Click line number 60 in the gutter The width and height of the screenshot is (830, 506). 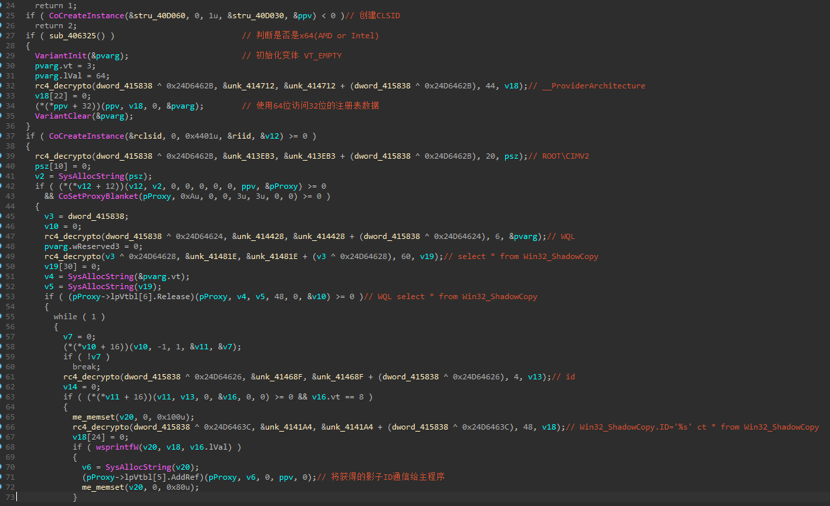pyautogui.click(x=10, y=366)
